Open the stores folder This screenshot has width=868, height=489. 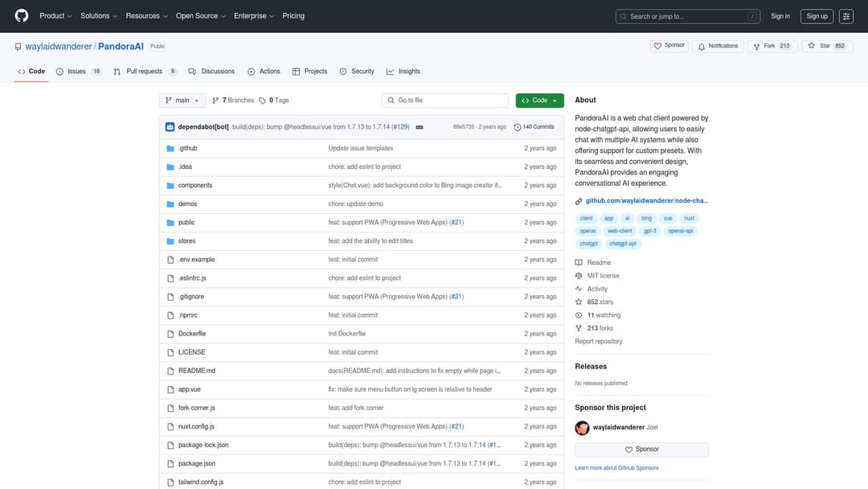[186, 241]
